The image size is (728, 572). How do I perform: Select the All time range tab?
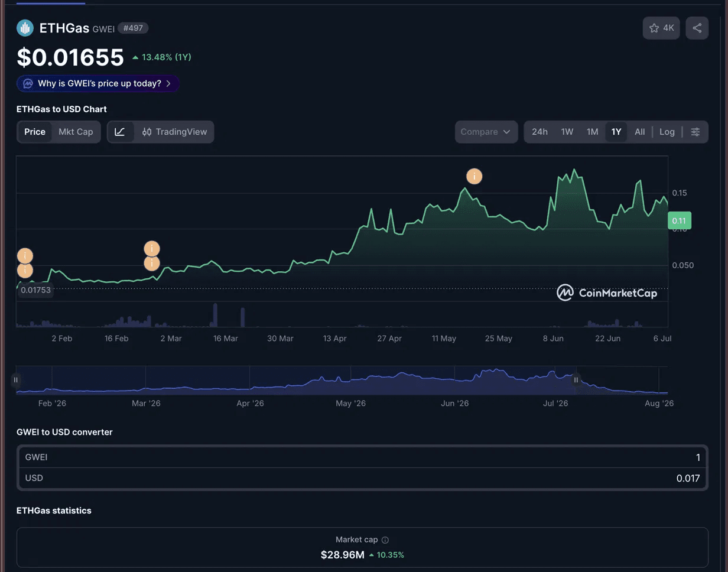[640, 132]
